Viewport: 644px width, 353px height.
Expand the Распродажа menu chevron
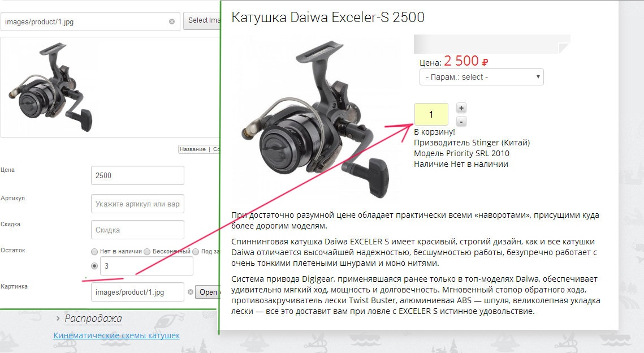click(x=58, y=318)
